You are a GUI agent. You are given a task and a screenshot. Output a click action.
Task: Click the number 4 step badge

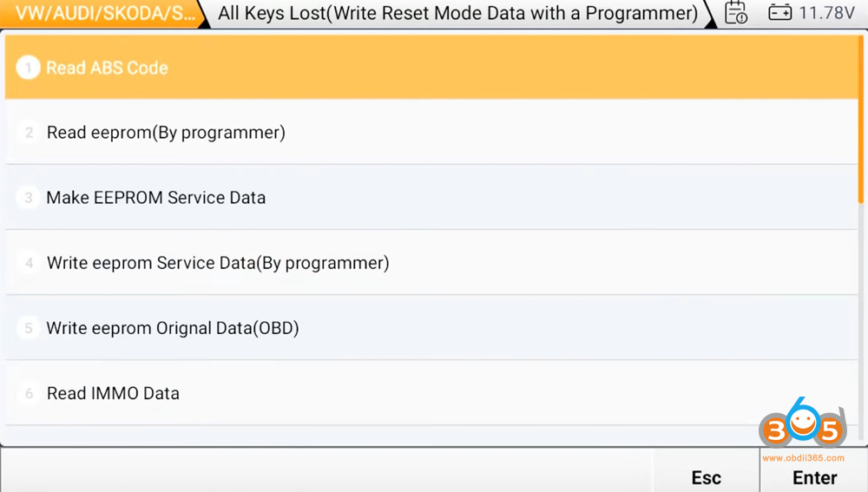pos(29,263)
